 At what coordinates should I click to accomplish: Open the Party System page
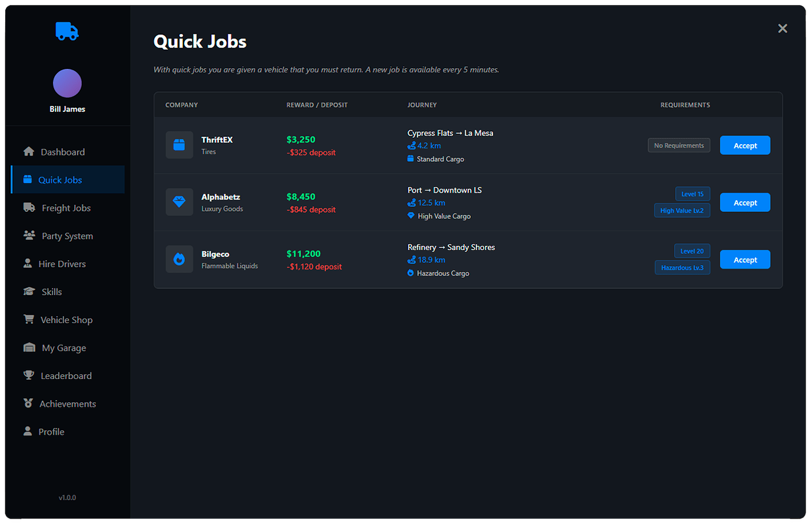(x=68, y=235)
